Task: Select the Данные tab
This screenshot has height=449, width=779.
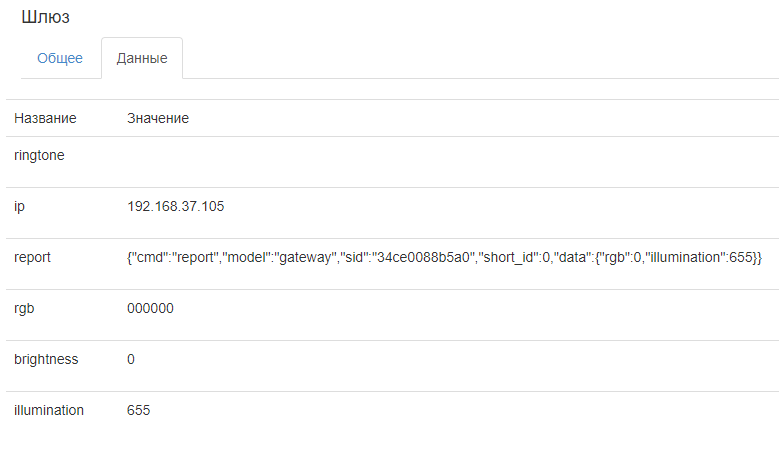Action: [x=142, y=58]
